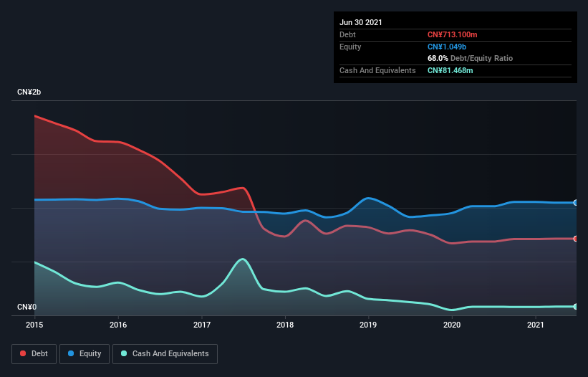Click the CN¥0 y-axis label

(27, 307)
